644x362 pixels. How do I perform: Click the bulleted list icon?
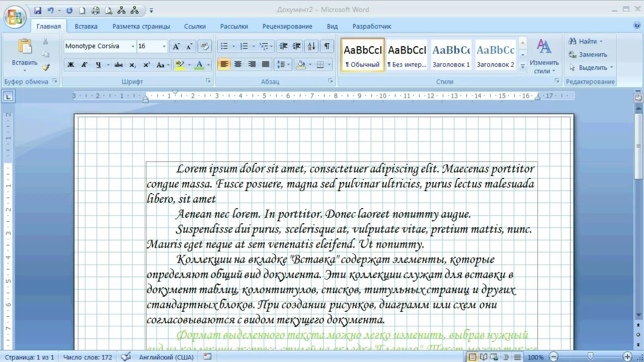point(225,46)
